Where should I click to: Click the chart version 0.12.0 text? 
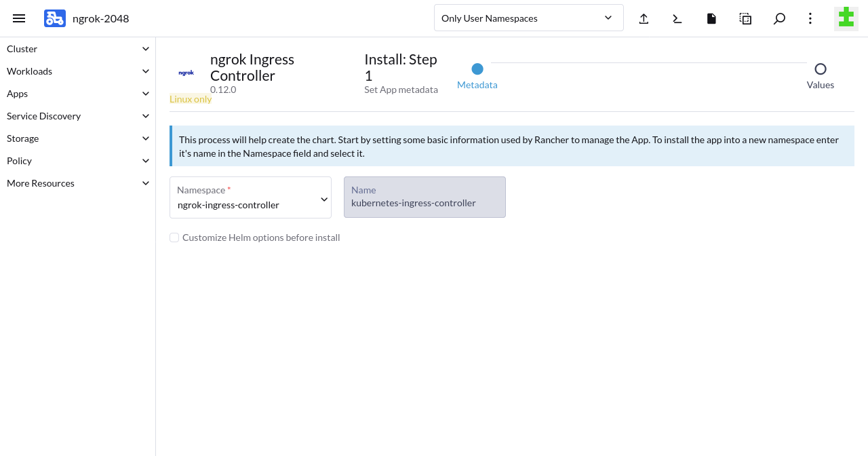point(223,90)
